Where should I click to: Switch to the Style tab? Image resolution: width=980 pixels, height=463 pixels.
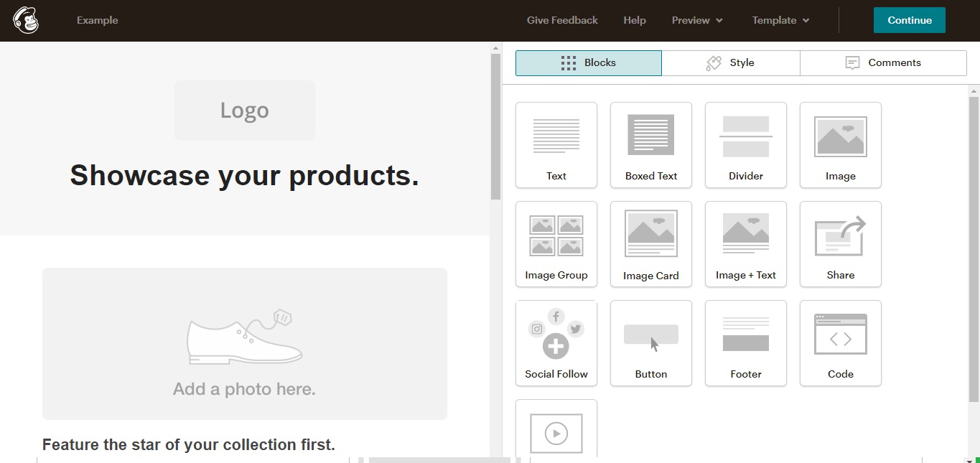click(730, 63)
